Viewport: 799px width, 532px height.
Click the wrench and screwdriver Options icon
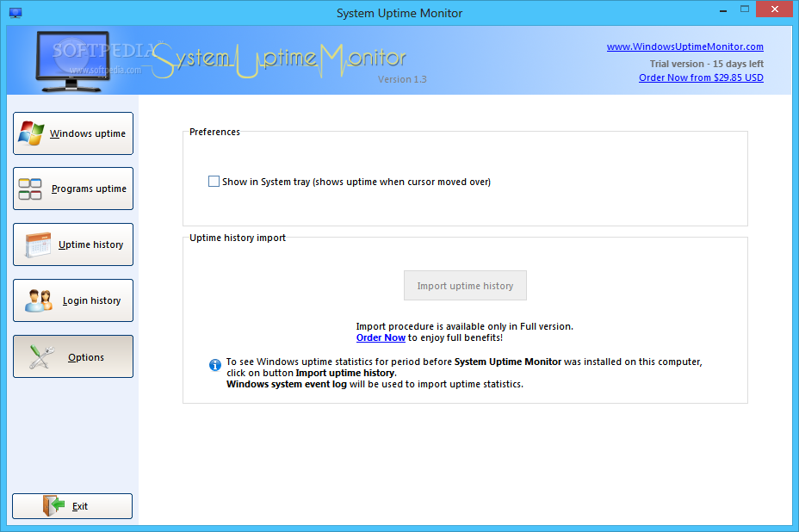(x=41, y=356)
